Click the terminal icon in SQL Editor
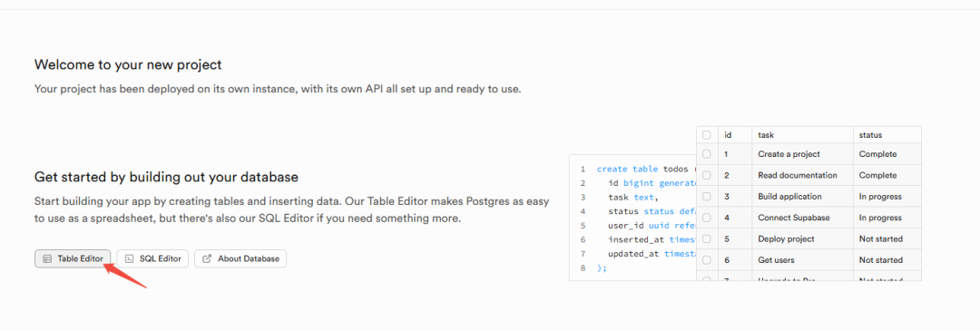Viewport: 980px width, 330px height. point(130,258)
